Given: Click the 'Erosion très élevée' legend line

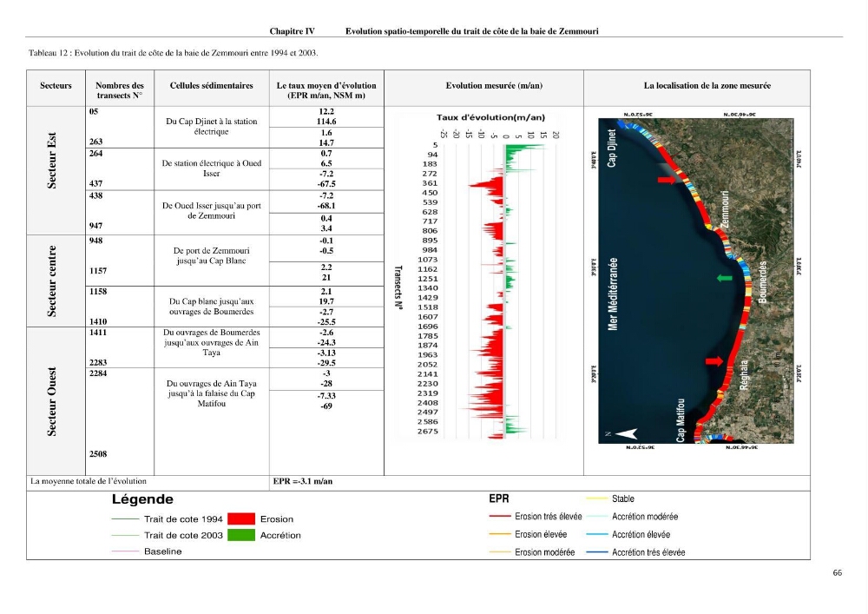Looking at the screenshot, I should tap(500, 516).
